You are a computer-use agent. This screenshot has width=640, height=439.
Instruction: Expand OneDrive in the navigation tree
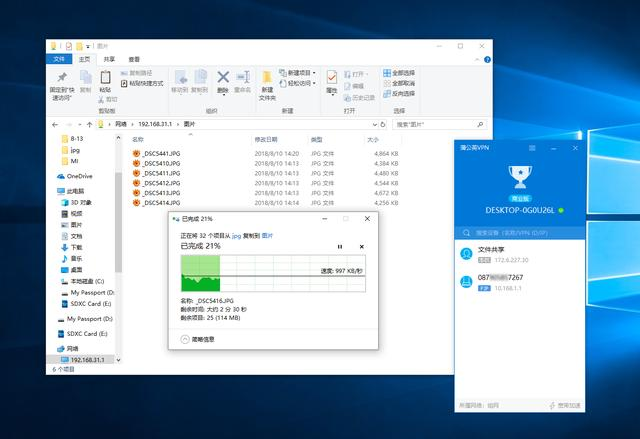click(x=52, y=176)
